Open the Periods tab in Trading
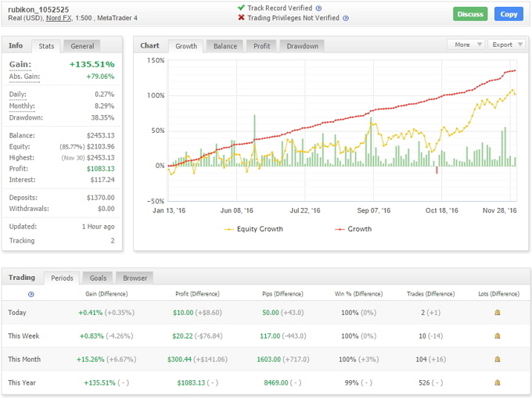This screenshot has height=398, width=532. tap(62, 278)
